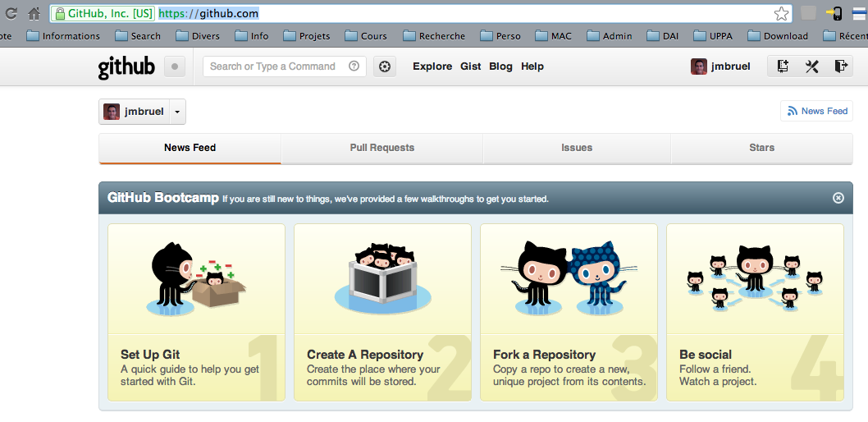Open the browser menu icon at the toolbar's end

point(860,13)
